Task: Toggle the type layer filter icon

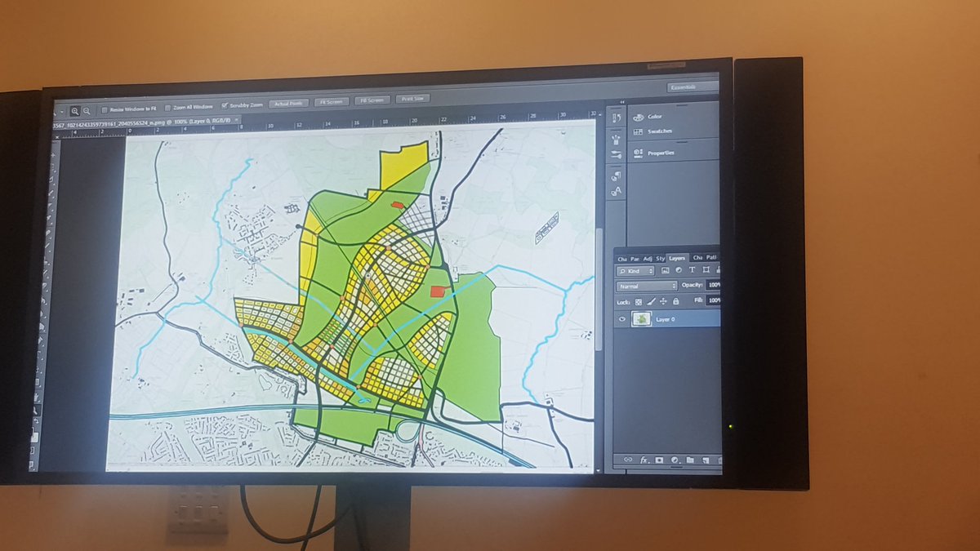Action: click(692, 269)
